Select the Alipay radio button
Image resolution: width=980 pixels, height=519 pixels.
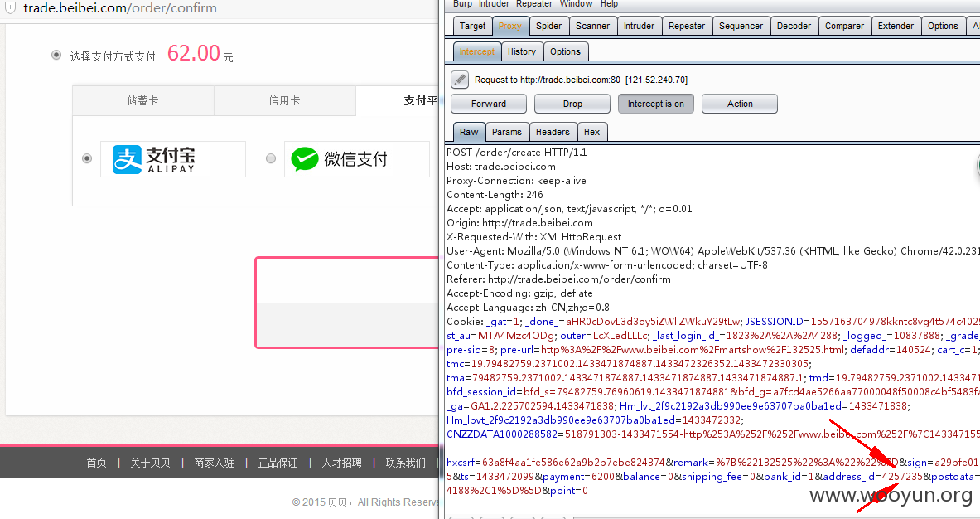tap(88, 159)
